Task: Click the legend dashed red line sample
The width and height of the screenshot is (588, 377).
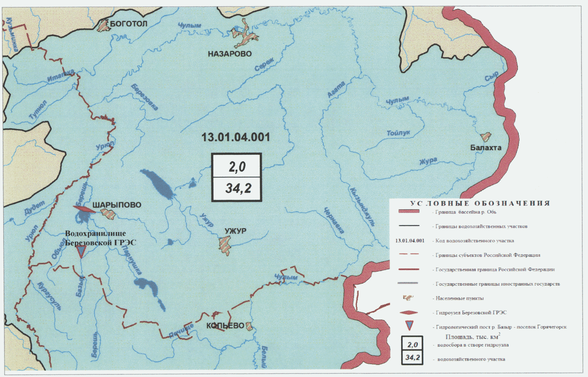Action: click(409, 254)
